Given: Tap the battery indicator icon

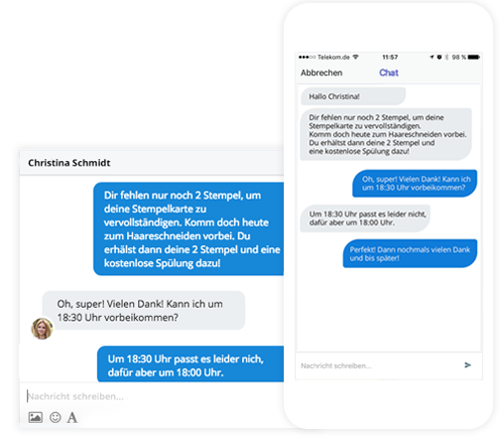Looking at the screenshot, I should [473, 57].
